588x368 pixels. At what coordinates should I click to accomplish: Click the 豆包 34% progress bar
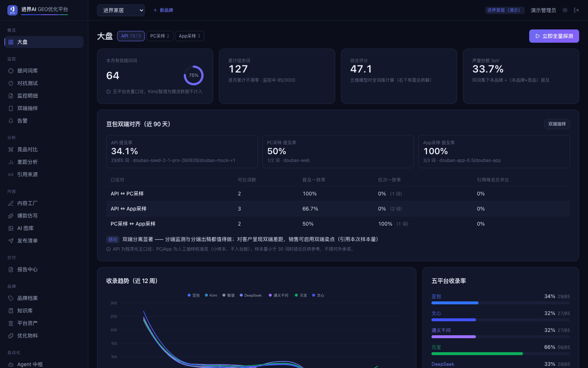coord(501,303)
